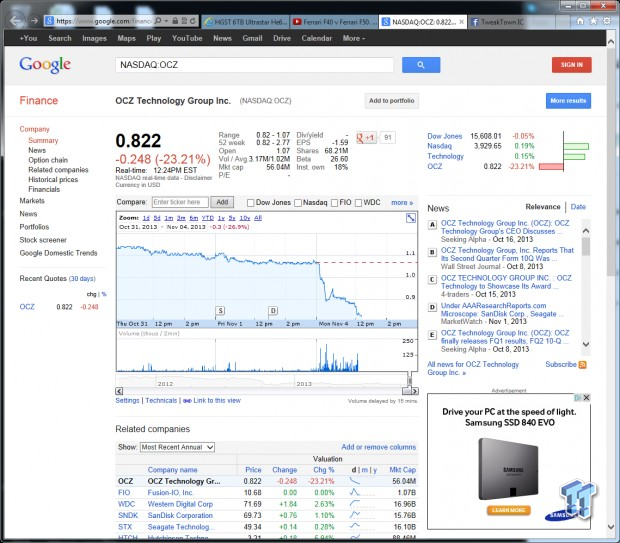Switch to HGST 6TB Ultrastar tab
620x543 pixels.
pos(246,22)
